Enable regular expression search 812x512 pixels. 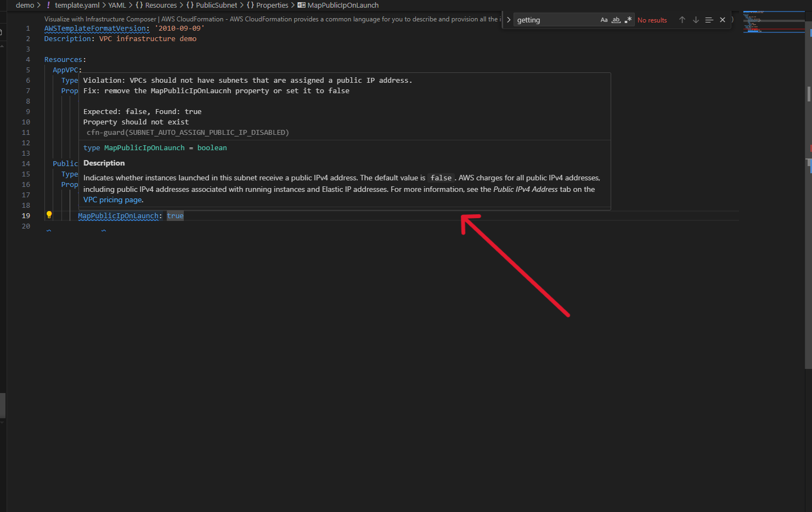click(628, 20)
